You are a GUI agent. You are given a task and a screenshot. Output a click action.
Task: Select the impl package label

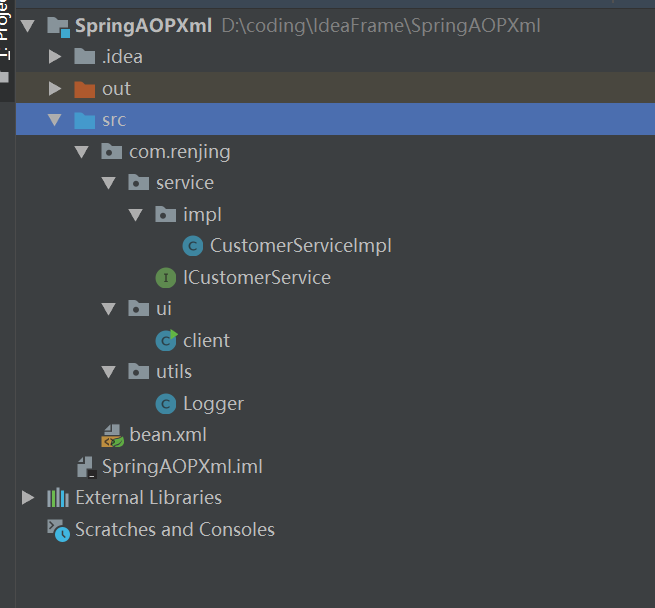[x=203, y=215]
